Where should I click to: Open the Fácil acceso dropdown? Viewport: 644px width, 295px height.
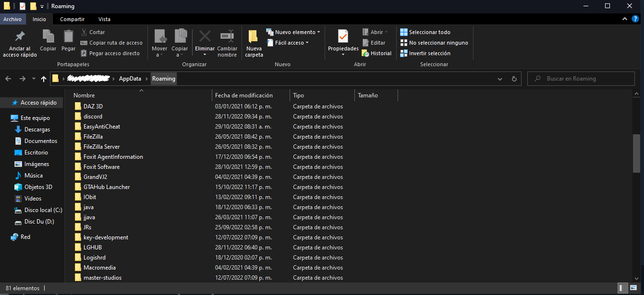287,43
